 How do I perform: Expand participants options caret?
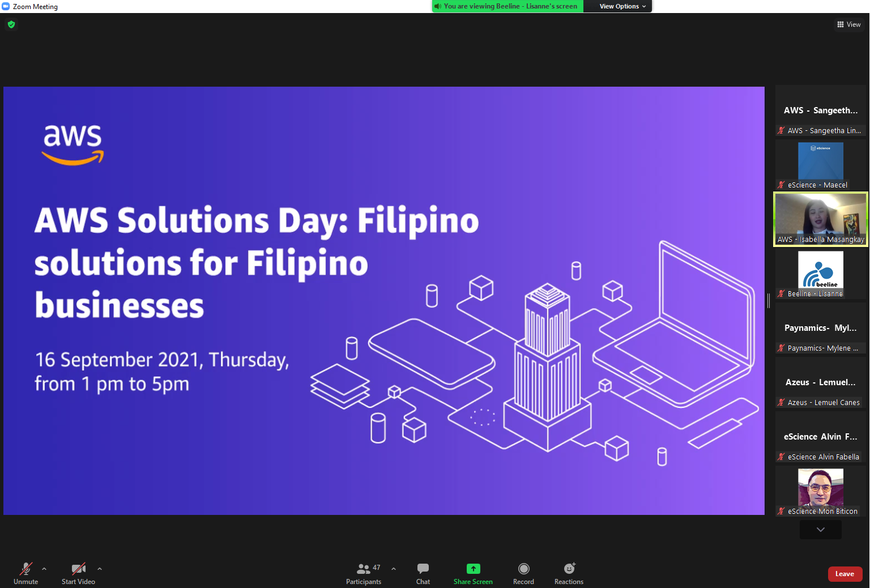pyautogui.click(x=394, y=569)
